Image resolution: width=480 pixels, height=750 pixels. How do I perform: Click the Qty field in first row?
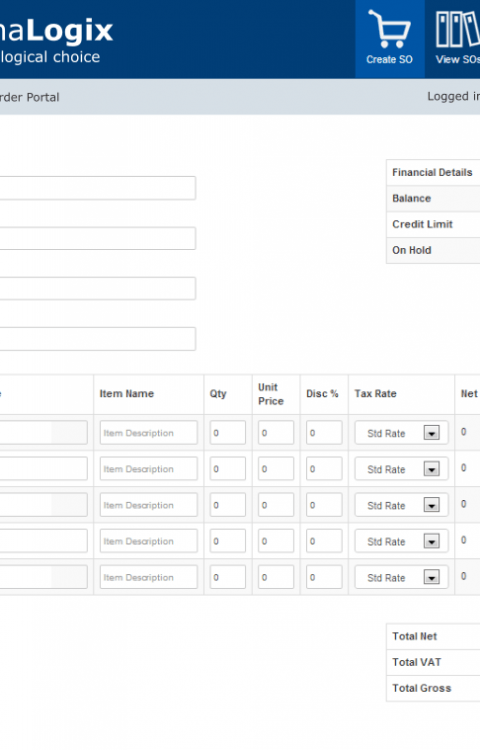(x=228, y=433)
